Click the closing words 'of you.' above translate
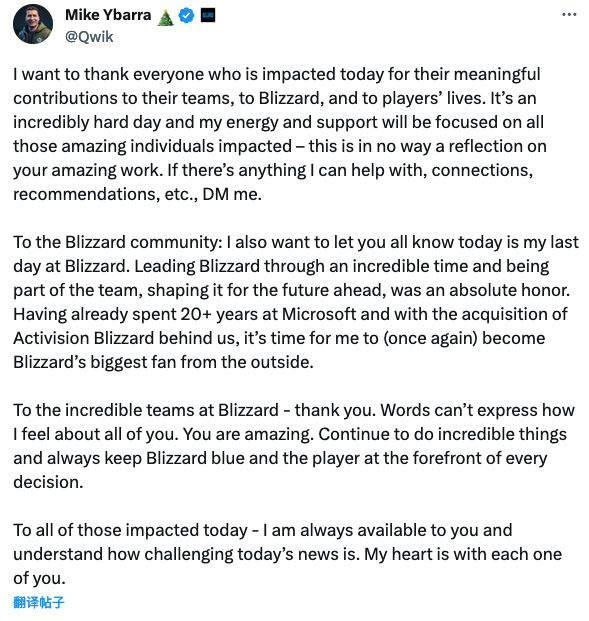Viewport: 589px width, 621px height. click(39, 579)
